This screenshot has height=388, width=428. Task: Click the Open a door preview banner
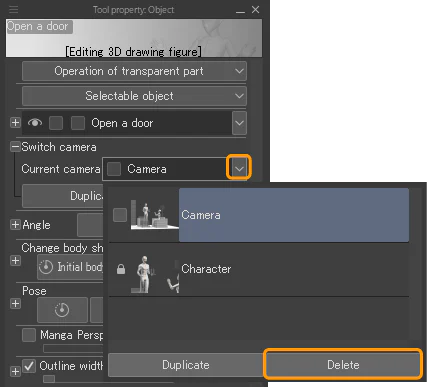pos(134,38)
